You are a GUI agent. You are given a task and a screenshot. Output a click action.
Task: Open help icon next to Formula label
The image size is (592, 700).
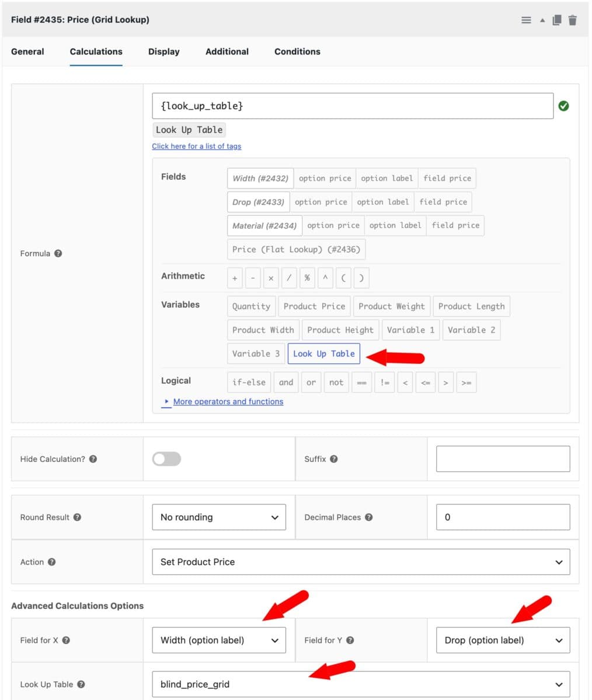click(x=58, y=254)
